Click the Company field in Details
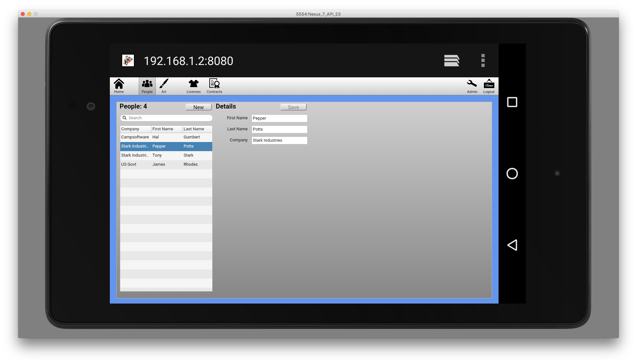Screen dimensions: 637x364 (279, 140)
